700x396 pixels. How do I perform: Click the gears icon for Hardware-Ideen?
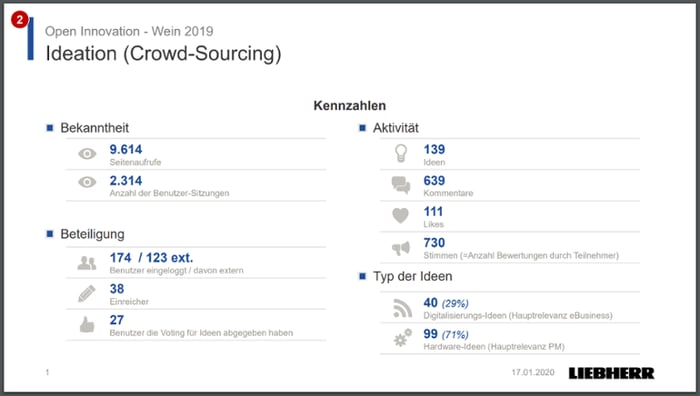tap(403, 338)
